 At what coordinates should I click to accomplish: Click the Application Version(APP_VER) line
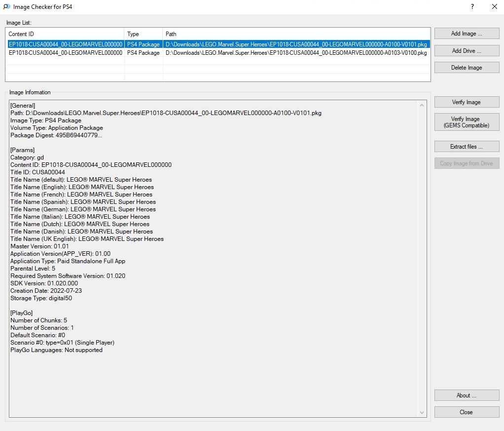coord(61,254)
